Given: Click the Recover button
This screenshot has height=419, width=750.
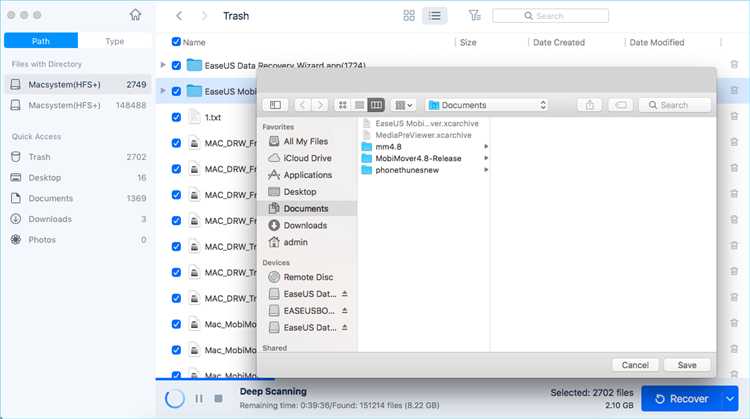Looking at the screenshot, I should click(682, 398).
